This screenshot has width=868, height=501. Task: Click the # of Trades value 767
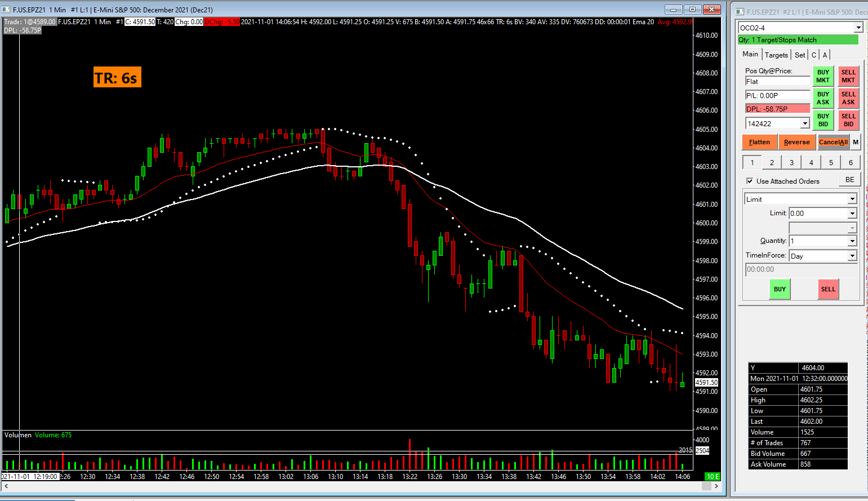(x=823, y=442)
